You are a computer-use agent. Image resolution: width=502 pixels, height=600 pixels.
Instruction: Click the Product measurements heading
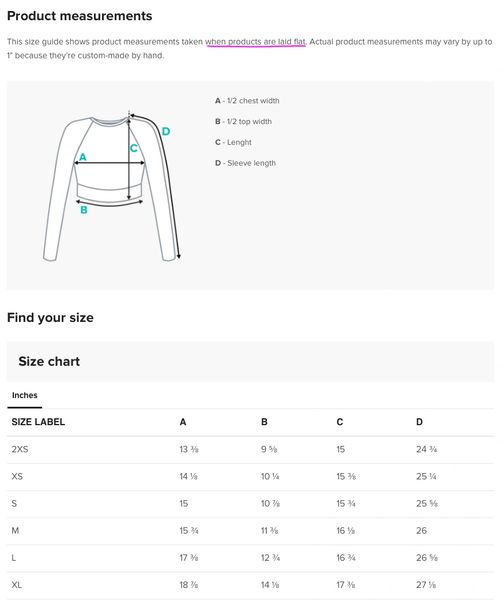[x=80, y=16]
